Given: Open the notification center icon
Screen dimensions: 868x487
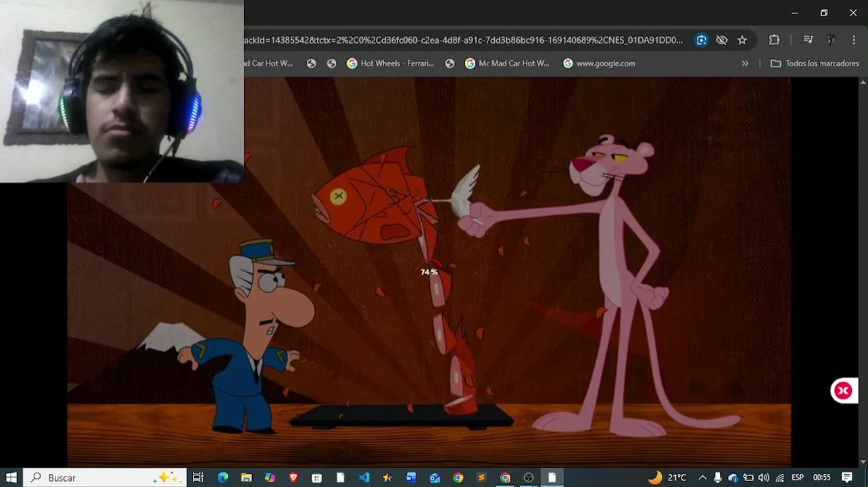Looking at the screenshot, I should (847, 478).
